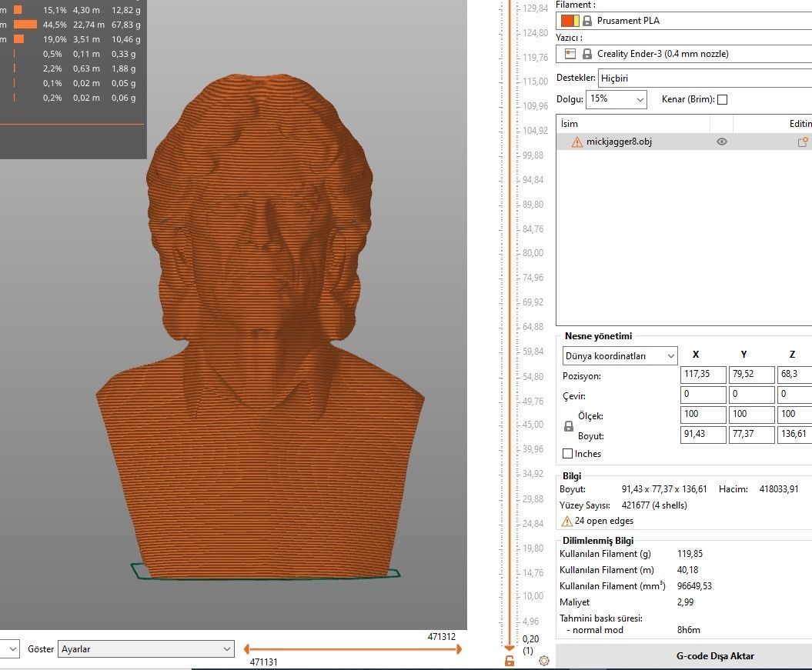
Task: Open the Dolgu infill dropdown set to 15%
Action: click(x=617, y=98)
